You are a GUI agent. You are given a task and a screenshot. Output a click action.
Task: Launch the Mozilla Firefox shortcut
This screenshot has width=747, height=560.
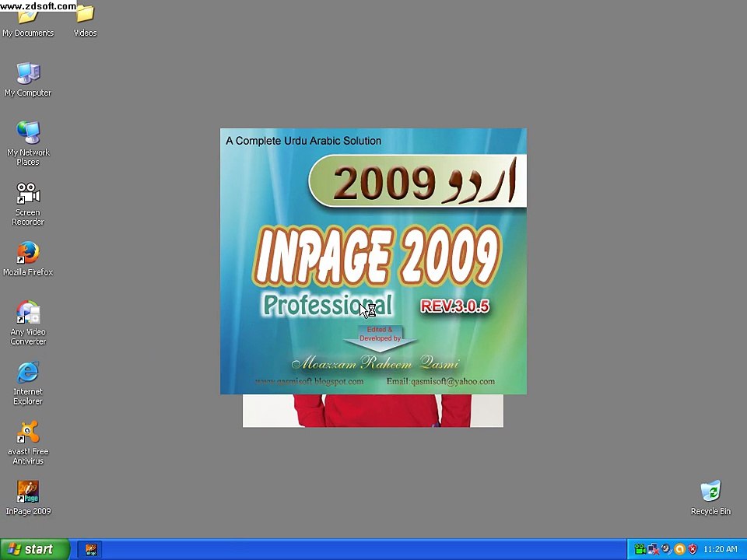point(28,258)
